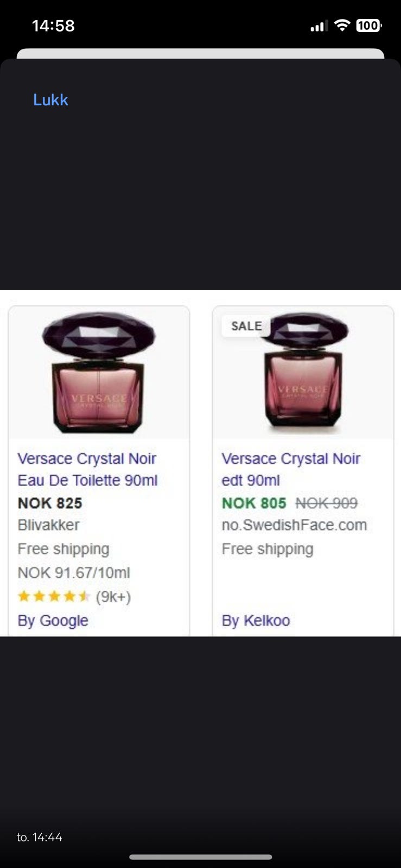Tap the Lukk close link

pyautogui.click(x=50, y=100)
